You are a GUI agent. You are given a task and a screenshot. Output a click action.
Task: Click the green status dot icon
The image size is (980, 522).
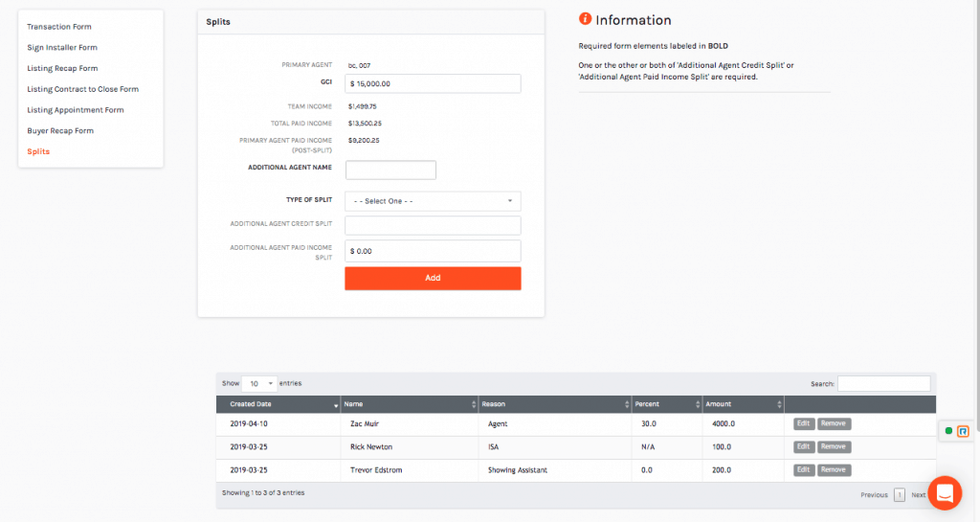click(x=948, y=431)
